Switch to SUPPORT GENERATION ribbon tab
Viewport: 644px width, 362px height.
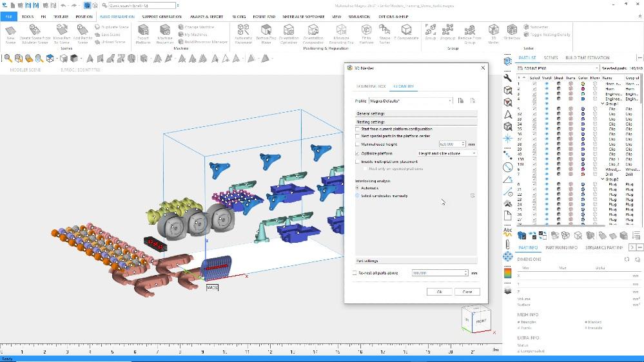pyautogui.click(x=162, y=17)
